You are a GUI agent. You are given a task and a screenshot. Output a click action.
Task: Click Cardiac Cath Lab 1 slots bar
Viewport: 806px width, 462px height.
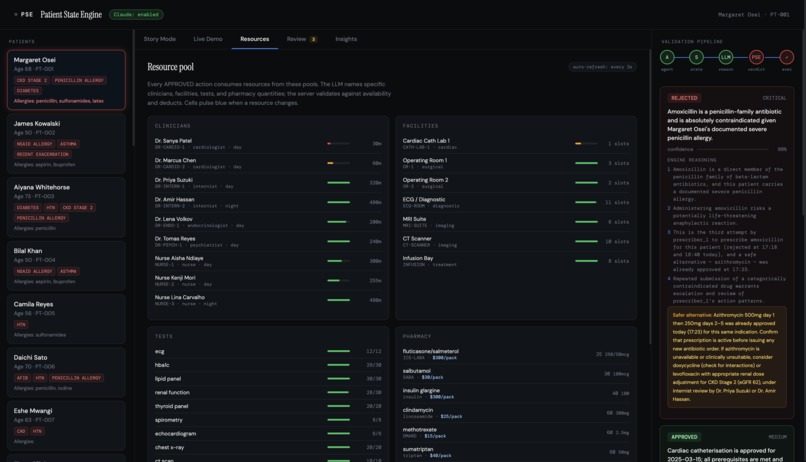pos(586,143)
